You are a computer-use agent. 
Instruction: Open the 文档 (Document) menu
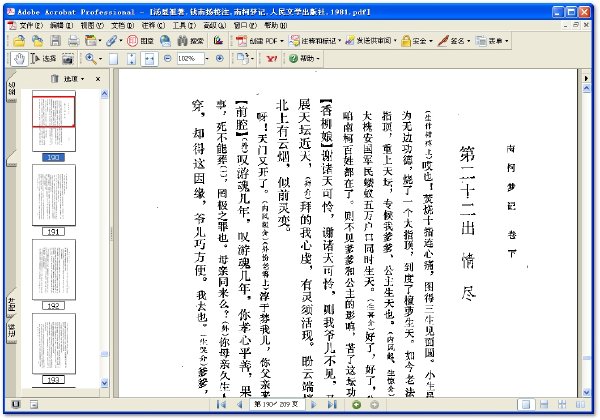[x=122, y=26]
